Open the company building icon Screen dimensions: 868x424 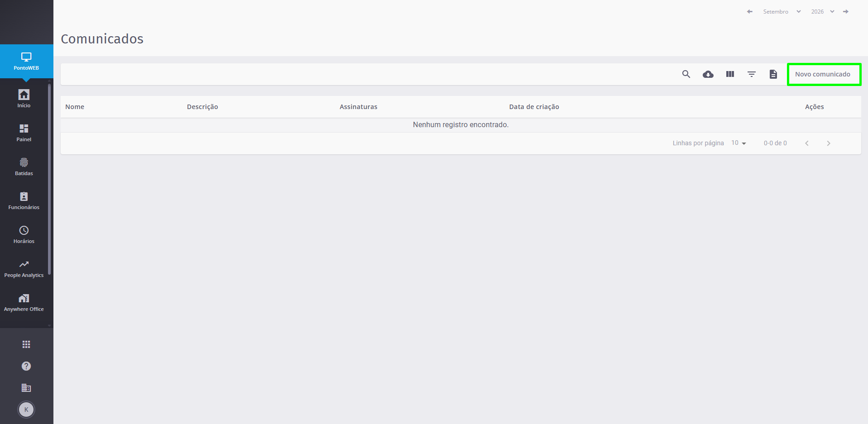coord(26,388)
